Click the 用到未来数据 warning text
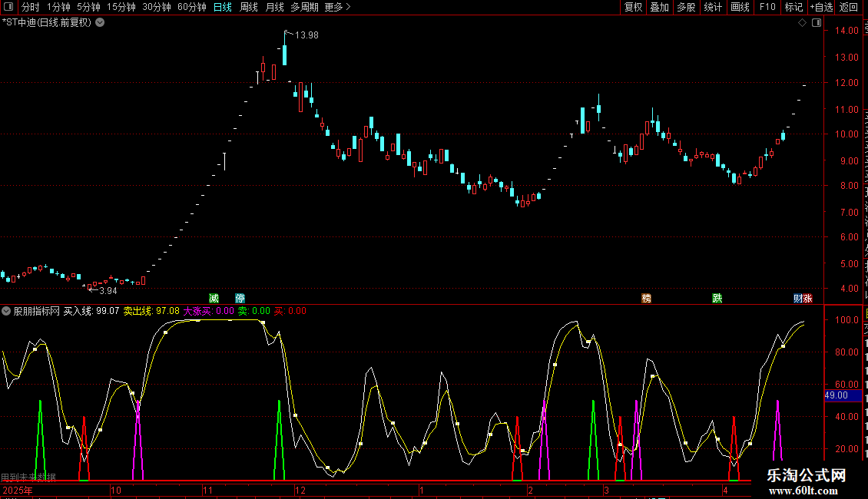 click(28, 477)
